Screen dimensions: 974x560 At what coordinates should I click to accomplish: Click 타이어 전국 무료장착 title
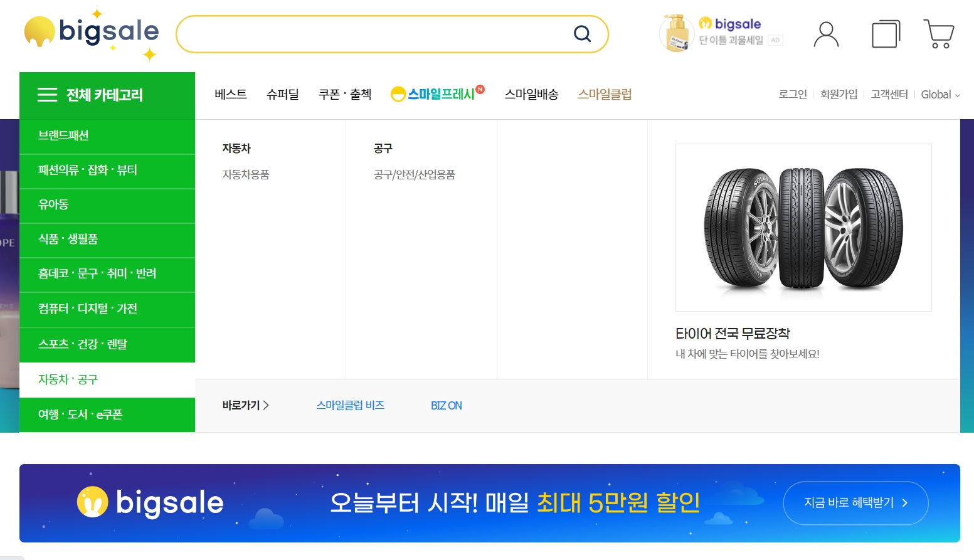click(733, 334)
